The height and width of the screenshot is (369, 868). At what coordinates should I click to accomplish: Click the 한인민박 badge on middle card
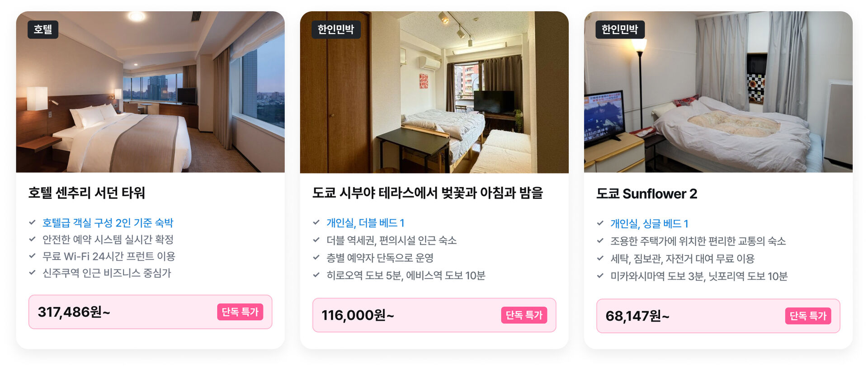coord(336,29)
